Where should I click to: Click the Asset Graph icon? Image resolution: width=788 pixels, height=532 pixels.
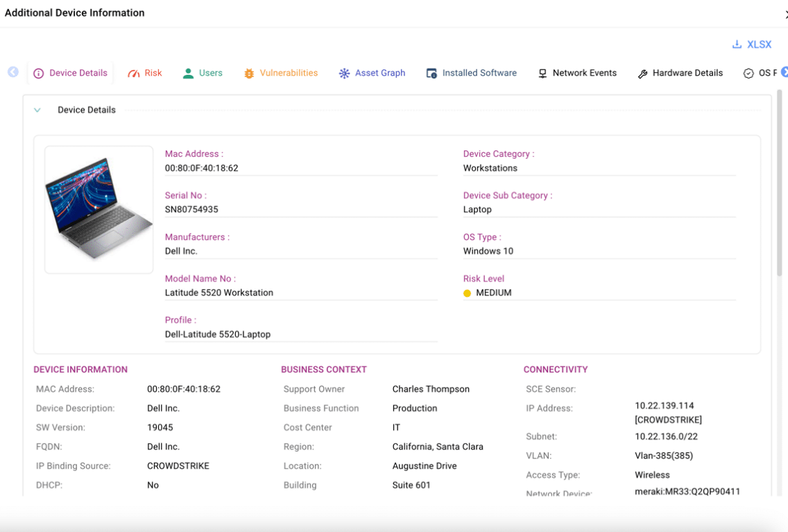click(x=344, y=74)
